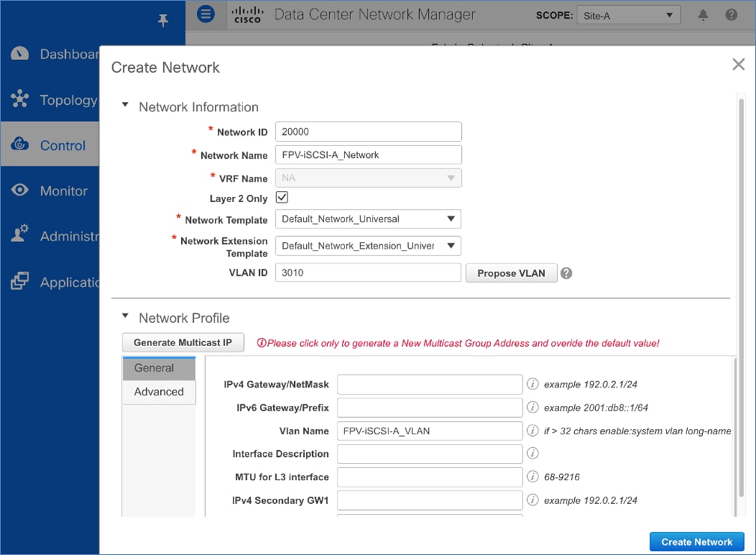
Task: Click the MTU for L3 interface field
Action: (430, 477)
